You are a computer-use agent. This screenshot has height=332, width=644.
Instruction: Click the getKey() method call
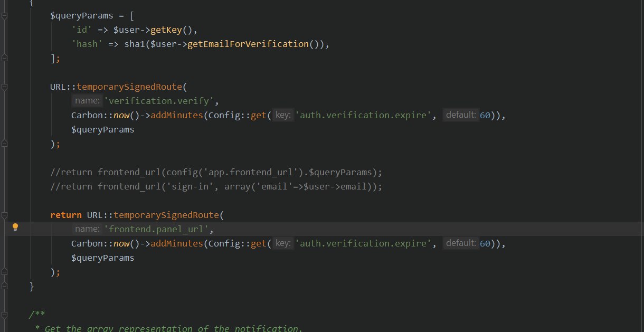[x=166, y=30]
